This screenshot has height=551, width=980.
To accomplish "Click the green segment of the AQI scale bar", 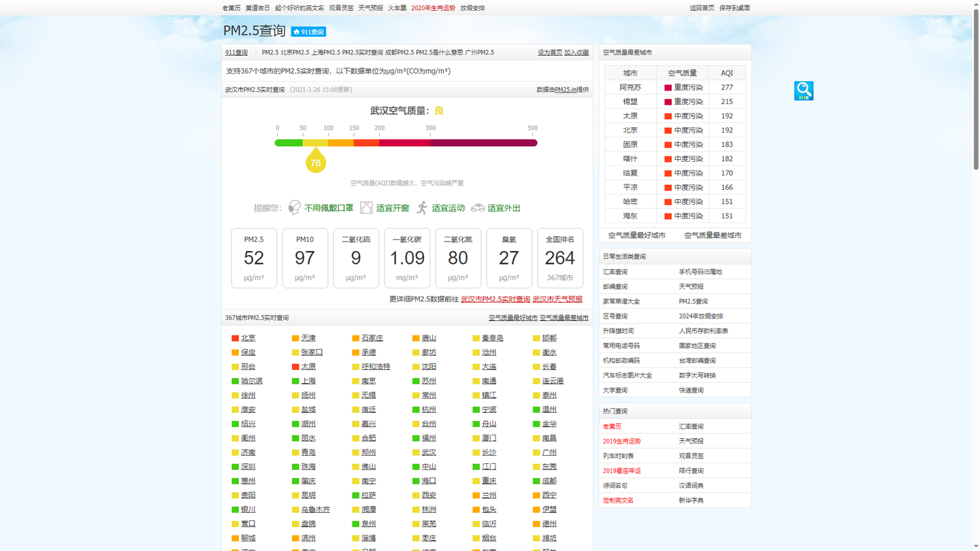I will 289,143.
